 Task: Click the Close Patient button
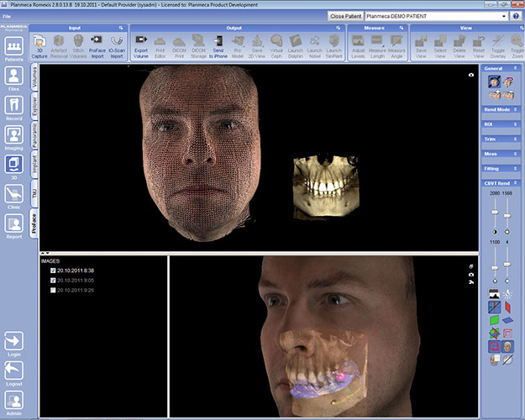(x=345, y=16)
